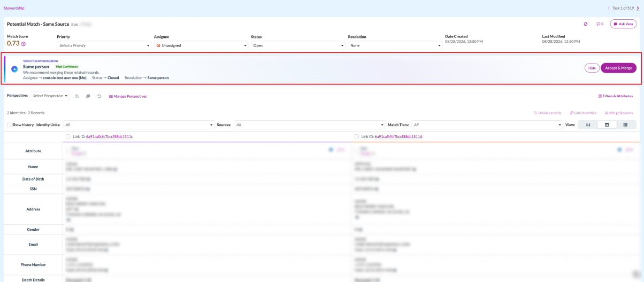Open the Ask Vera assistant
644x282 pixels.
pyautogui.click(x=623, y=24)
